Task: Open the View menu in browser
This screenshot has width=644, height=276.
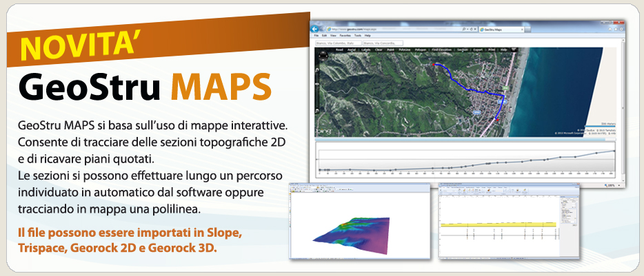Action: pyautogui.click(x=333, y=36)
